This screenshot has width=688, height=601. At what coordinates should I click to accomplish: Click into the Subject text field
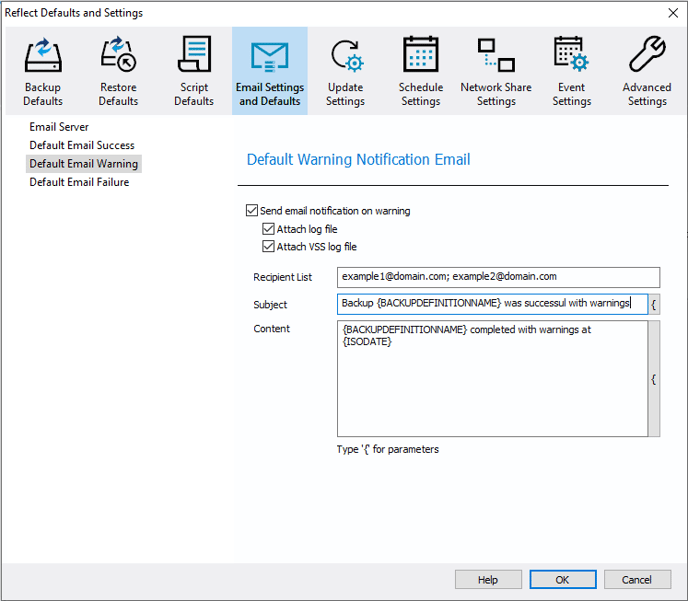click(492, 304)
